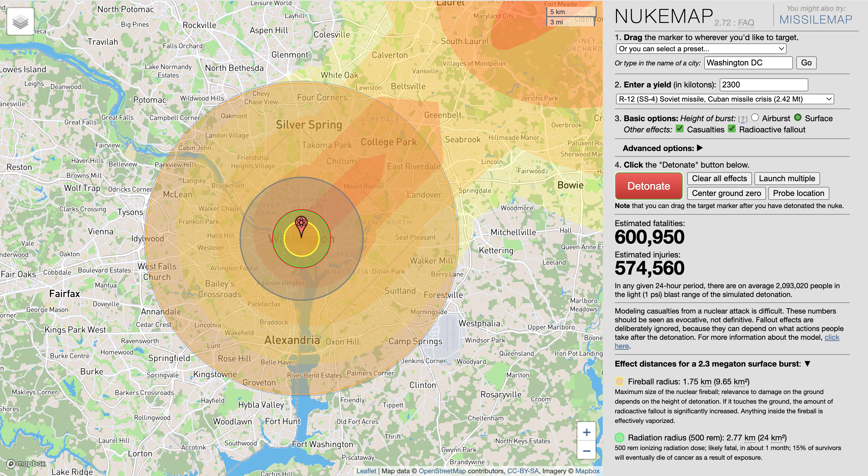The width and height of the screenshot is (868, 476).
Task: Open the target preset dropdown
Action: click(700, 49)
